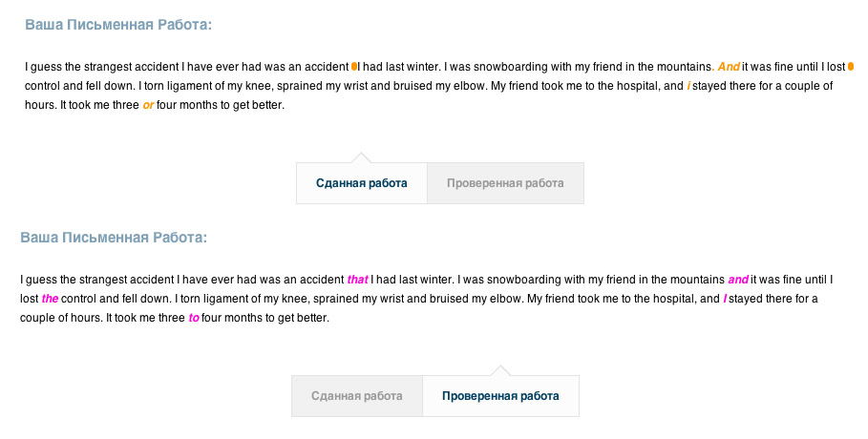Click the orange dot marker after "accident"
This screenshot has height=439, width=868.
click(x=354, y=67)
